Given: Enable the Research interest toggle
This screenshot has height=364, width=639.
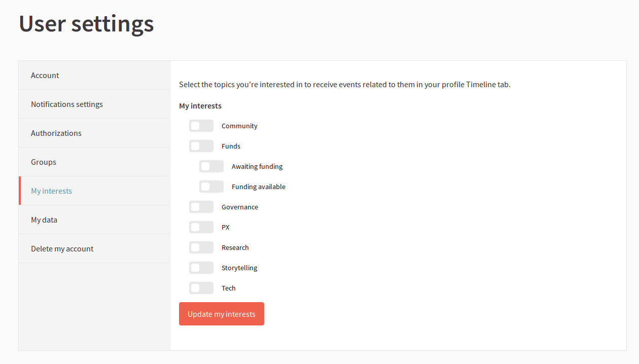Looking at the screenshot, I should pyautogui.click(x=201, y=247).
